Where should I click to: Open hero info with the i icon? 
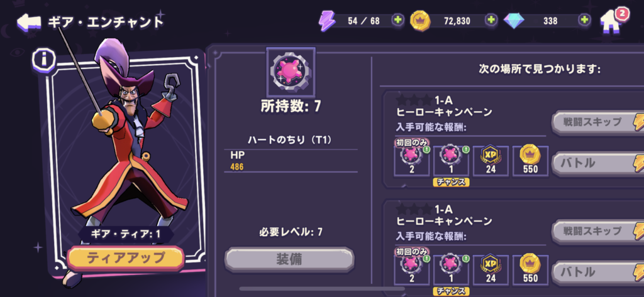(x=43, y=61)
